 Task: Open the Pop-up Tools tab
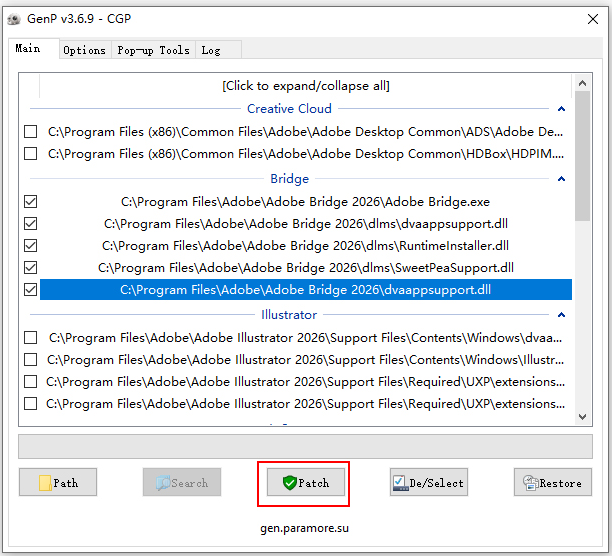pyautogui.click(x=153, y=50)
